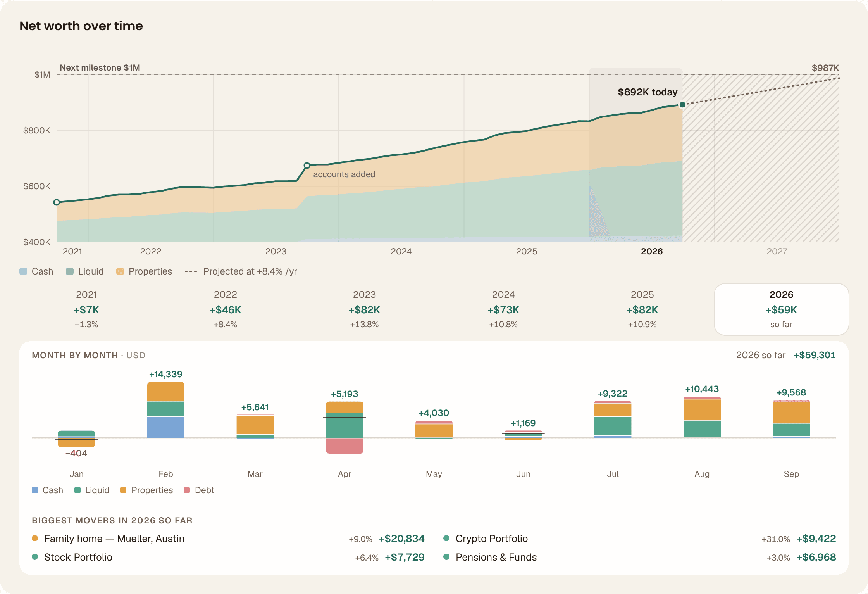Click the Properties swatch in the monthly legend
The width and height of the screenshot is (868, 594).
(x=123, y=490)
